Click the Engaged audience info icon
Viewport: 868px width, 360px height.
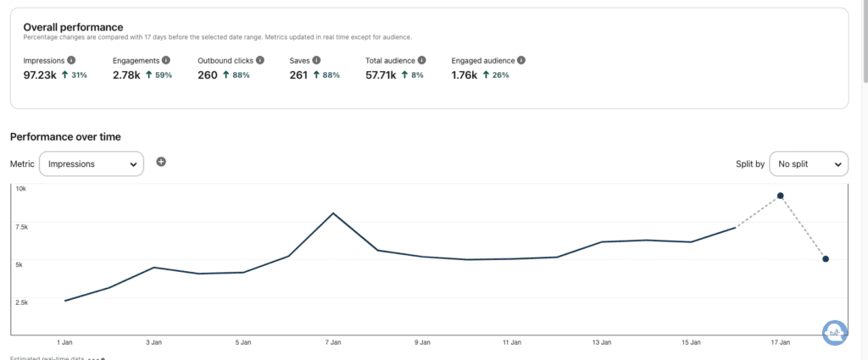(x=521, y=60)
